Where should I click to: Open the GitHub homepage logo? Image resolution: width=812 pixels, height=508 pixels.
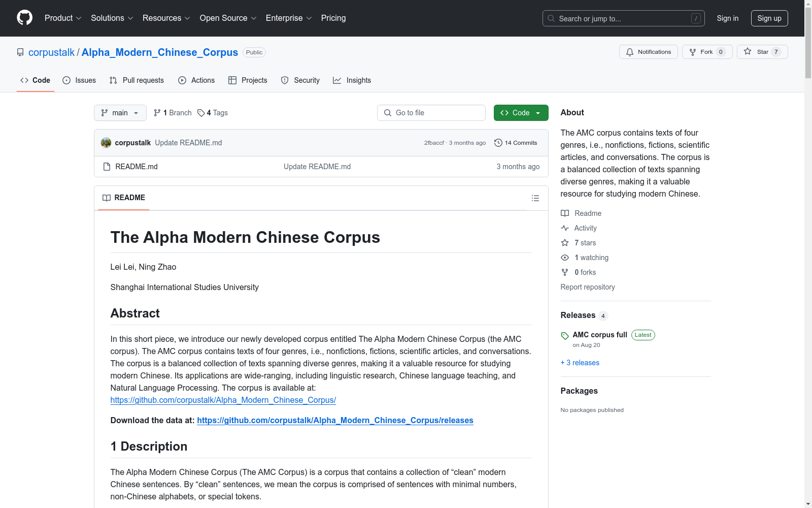(24, 18)
